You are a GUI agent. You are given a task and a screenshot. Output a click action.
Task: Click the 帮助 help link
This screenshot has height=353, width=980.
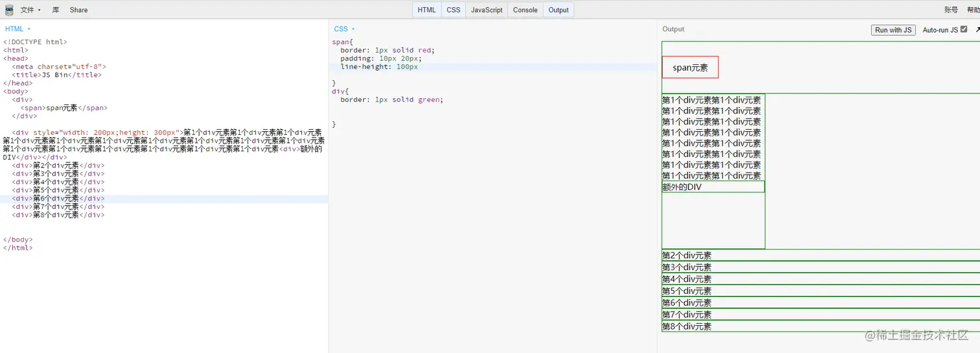[973, 10]
